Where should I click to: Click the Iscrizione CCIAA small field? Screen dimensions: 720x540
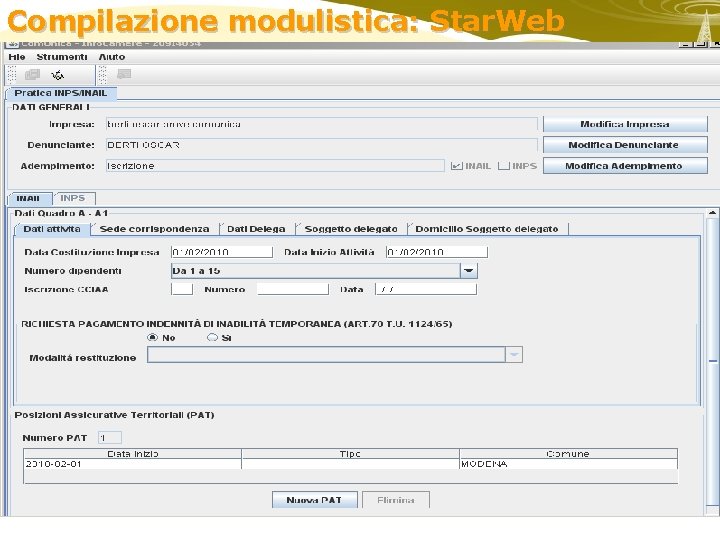(182, 289)
